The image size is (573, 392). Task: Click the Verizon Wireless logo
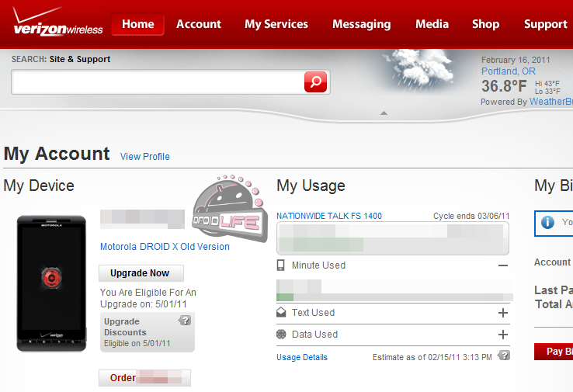point(57,23)
